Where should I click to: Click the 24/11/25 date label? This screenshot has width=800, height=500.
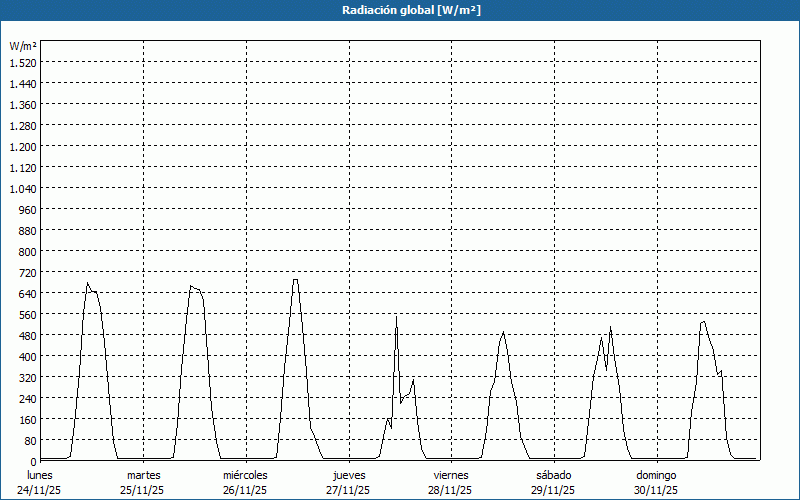[39, 490]
